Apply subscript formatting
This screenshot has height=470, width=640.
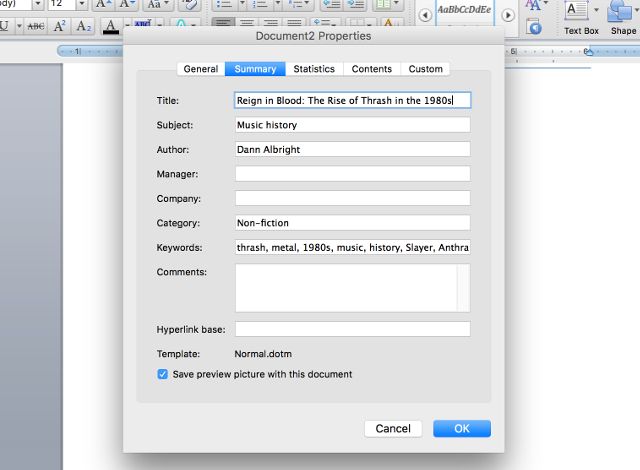click(x=84, y=26)
